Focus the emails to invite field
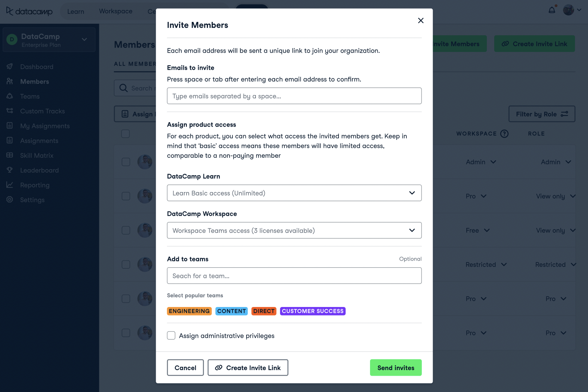The image size is (588, 392). 294,96
